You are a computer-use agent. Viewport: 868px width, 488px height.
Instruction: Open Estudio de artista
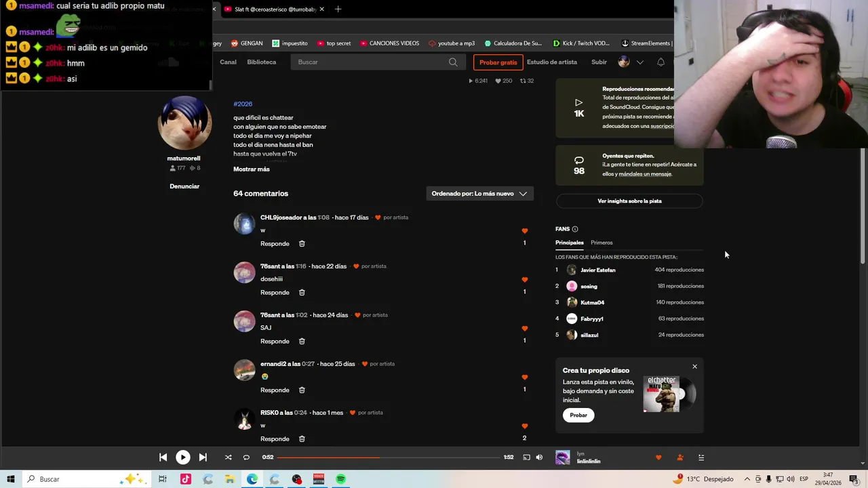click(552, 62)
